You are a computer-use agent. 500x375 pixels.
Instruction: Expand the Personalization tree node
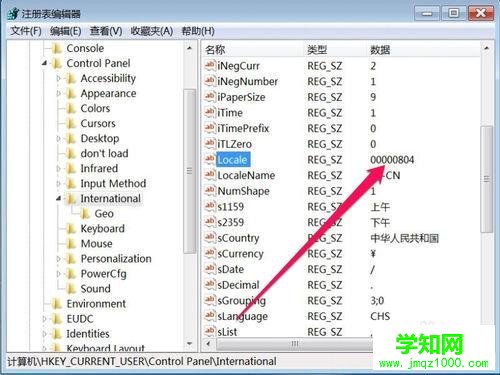59,259
